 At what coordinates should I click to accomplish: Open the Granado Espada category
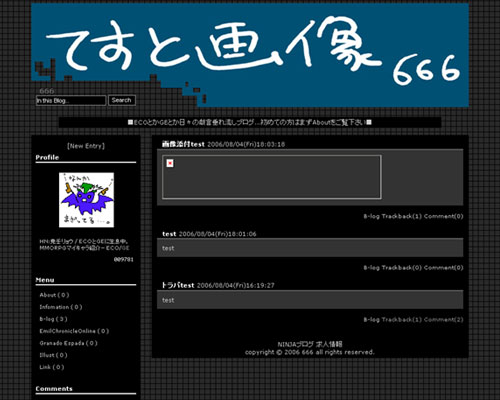[x=68, y=343]
